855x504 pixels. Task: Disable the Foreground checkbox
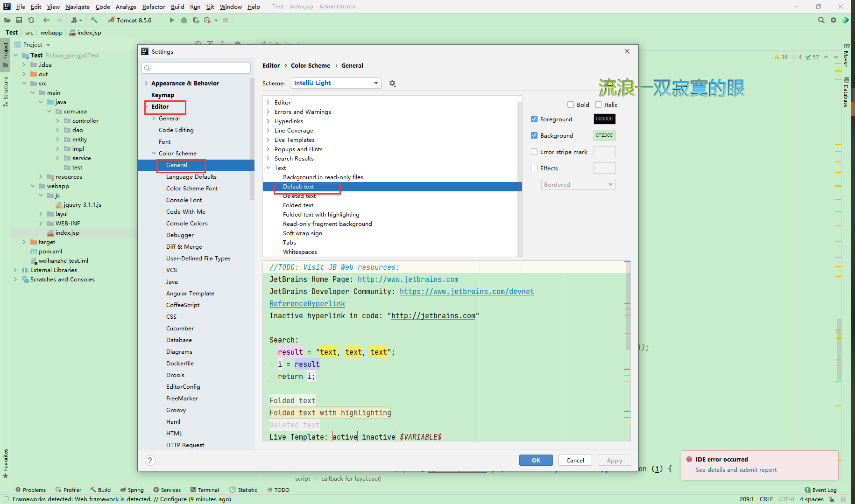534,119
